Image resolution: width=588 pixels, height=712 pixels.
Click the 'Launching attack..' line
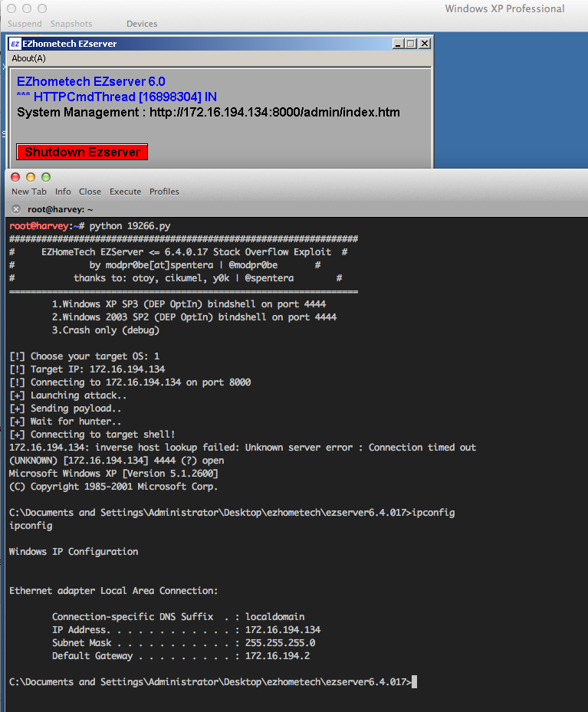pyautogui.click(x=68, y=395)
